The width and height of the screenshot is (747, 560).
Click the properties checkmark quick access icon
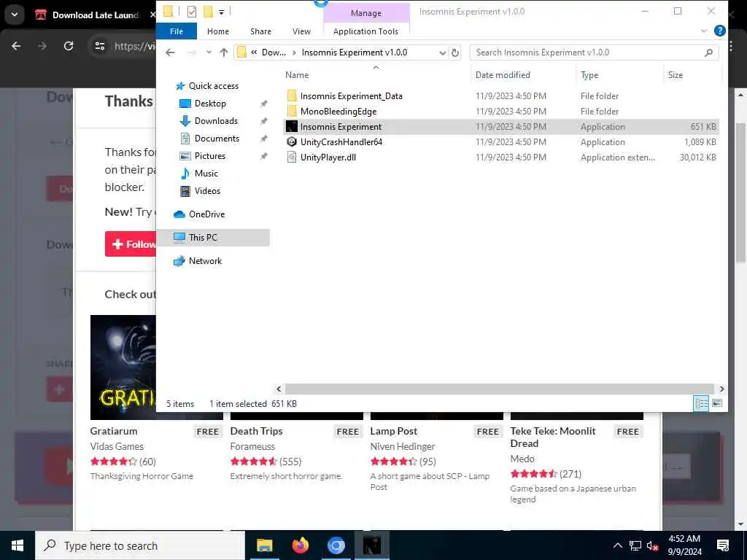[192, 12]
